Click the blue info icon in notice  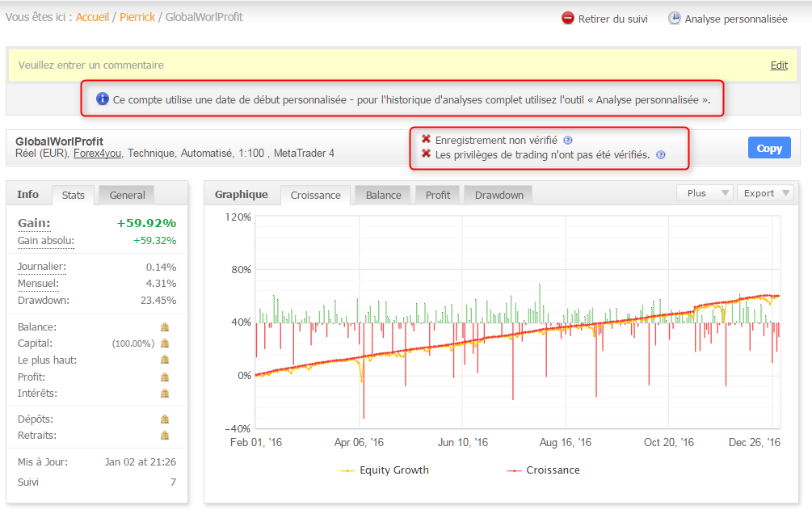pyautogui.click(x=103, y=99)
